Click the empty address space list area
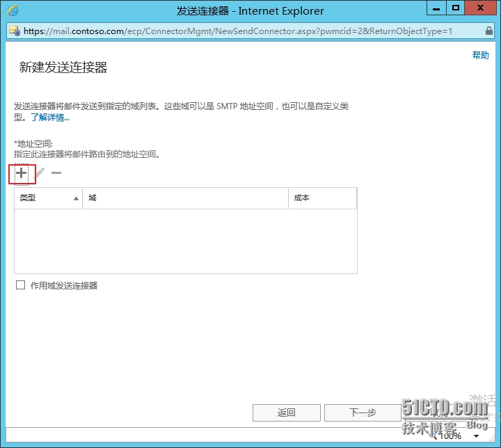501x448 pixels. click(x=185, y=241)
